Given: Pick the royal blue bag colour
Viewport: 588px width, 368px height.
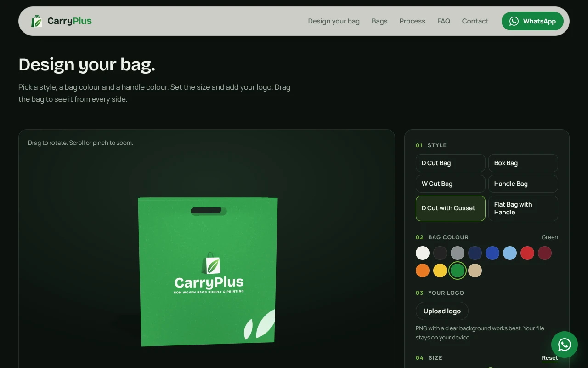Looking at the screenshot, I should pyautogui.click(x=492, y=253).
